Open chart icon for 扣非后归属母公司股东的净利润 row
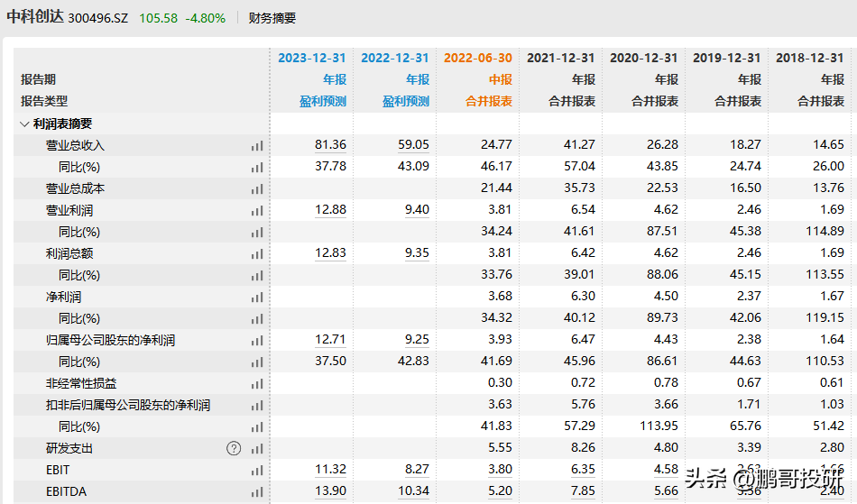Viewport: 857px width, 504px height. [x=257, y=406]
